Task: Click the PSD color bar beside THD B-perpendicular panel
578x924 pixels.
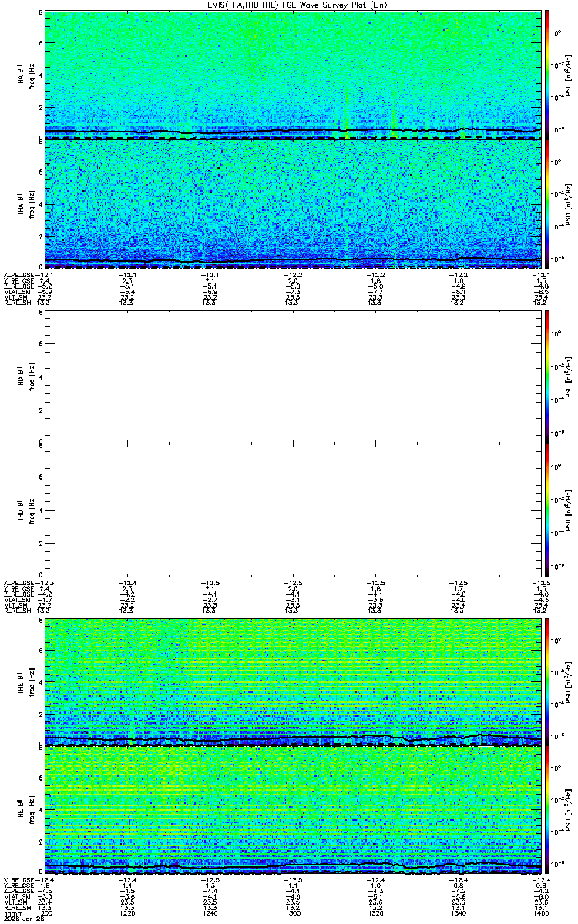Action: [x=547, y=377]
